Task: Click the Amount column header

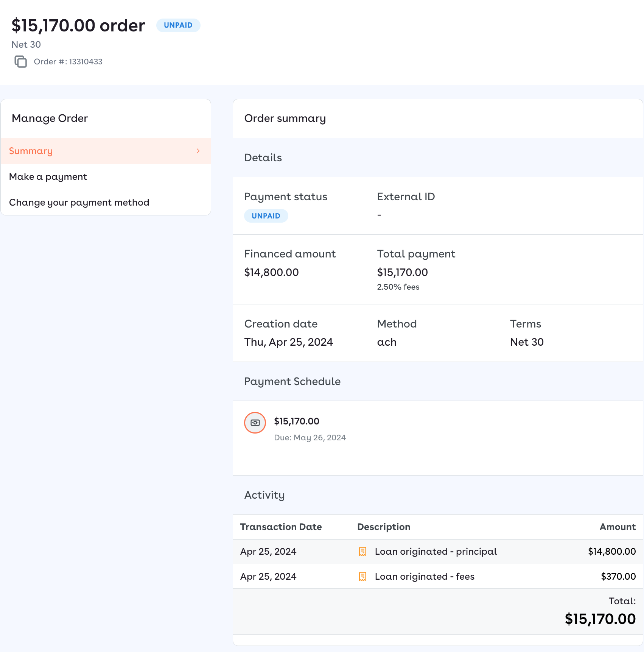Action: [x=618, y=527]
